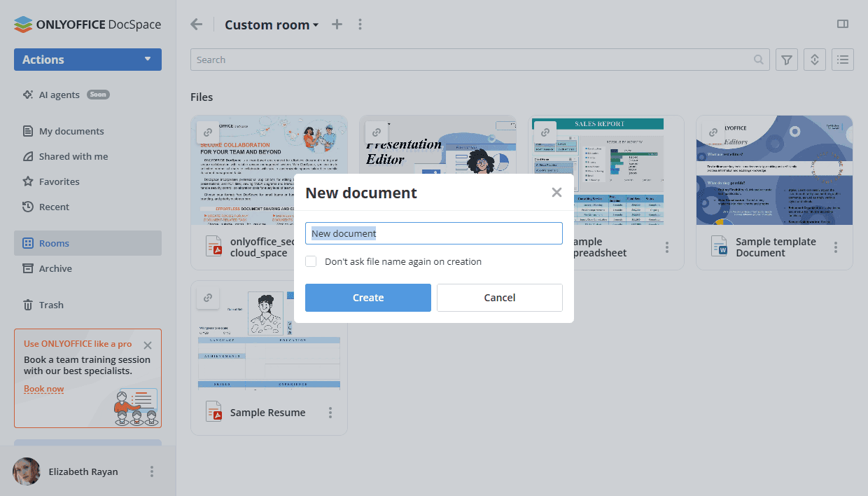
Task: Click the copy link icon on Sample Resume
Action: coord(208,297)
